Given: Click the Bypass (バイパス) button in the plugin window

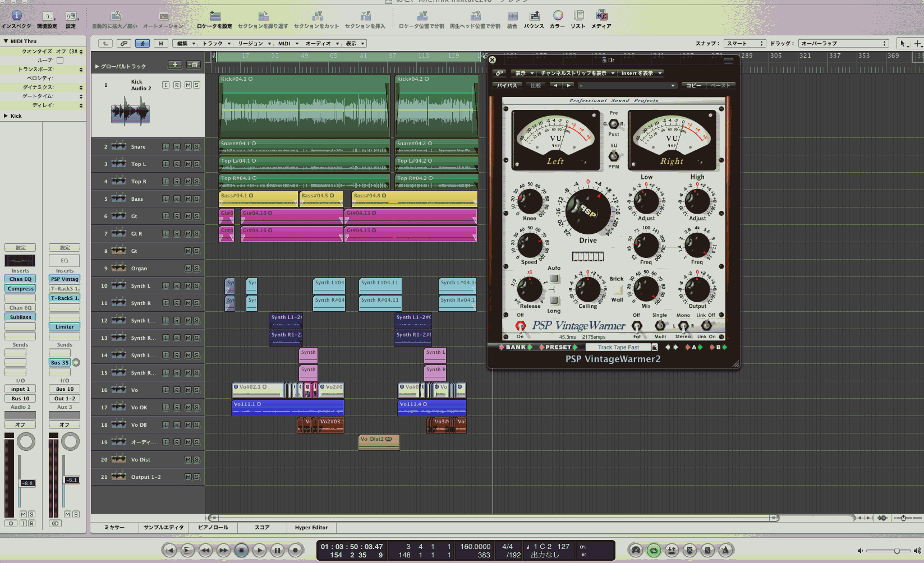Looking at the screenshot, I should [x=507, y=85].
